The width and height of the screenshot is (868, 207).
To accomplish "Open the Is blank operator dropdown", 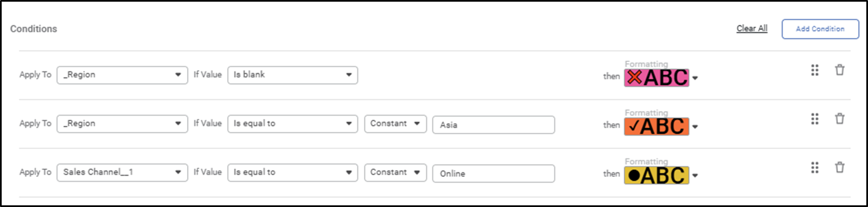I will (x=292, y=75).
